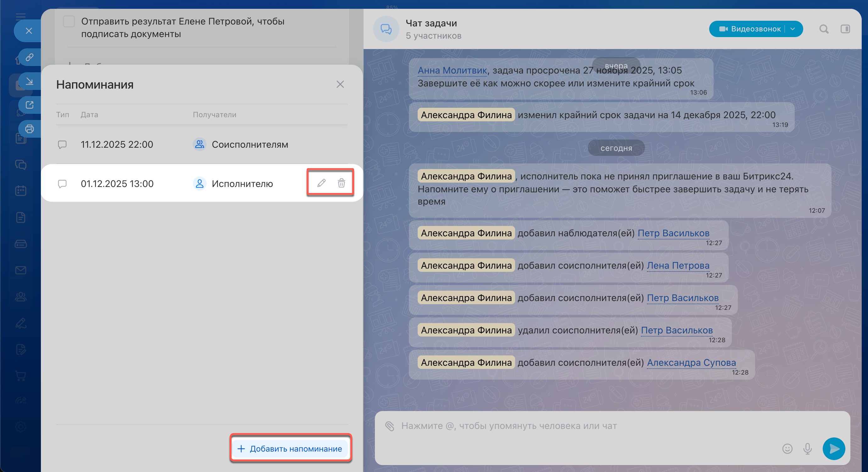Click the print icon in side panel
This screenshot has width=868, height=472.
coord(30,129)
